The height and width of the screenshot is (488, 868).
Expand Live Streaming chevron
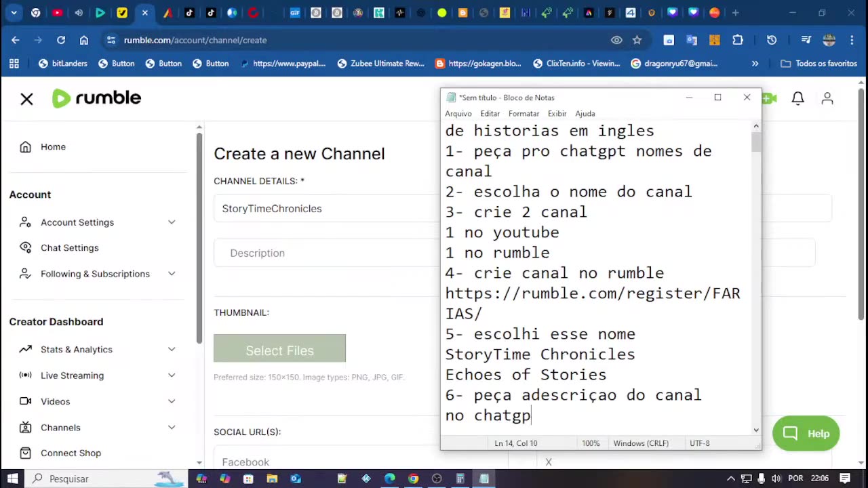pos(172,375)
